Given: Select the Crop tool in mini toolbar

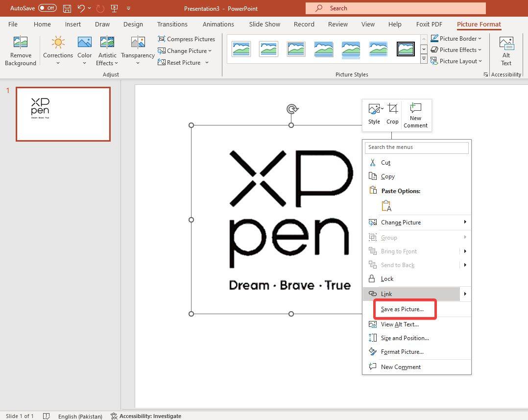Looking at the screenshot, I should tap(392, 114).
